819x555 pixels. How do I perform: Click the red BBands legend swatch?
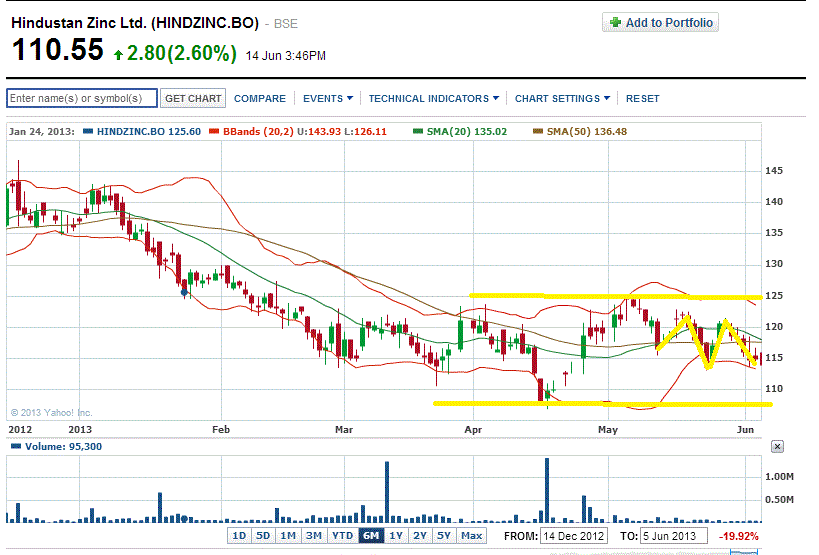(x=214, y=132)
